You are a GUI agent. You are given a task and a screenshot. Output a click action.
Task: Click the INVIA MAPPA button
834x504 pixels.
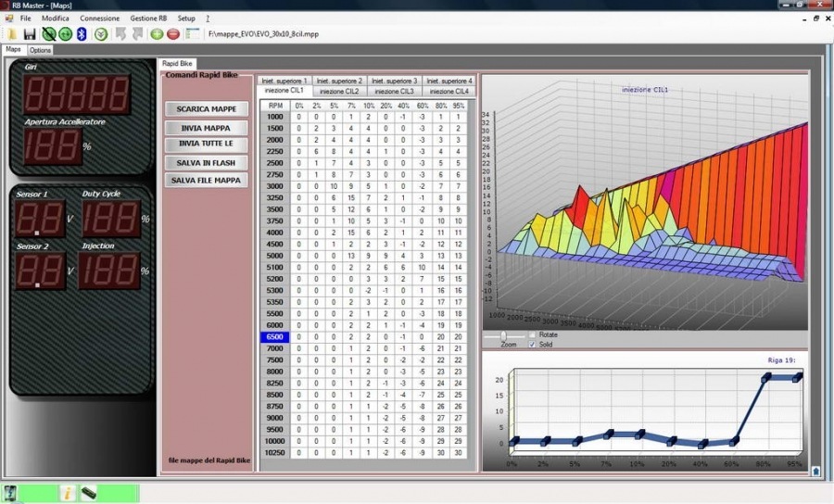(207, 128)
